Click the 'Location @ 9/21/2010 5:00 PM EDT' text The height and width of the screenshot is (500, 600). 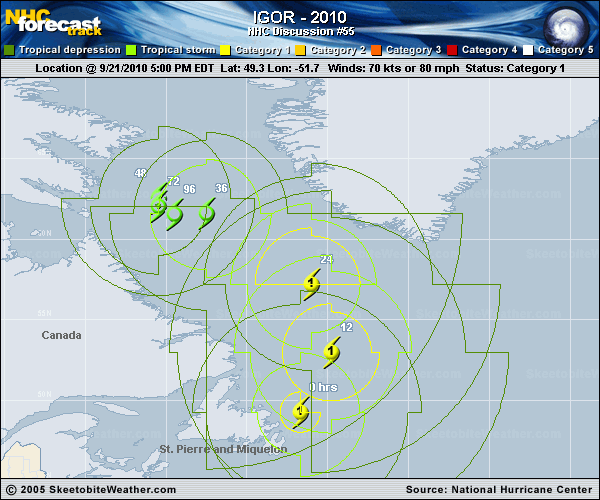tap(124, 68)
